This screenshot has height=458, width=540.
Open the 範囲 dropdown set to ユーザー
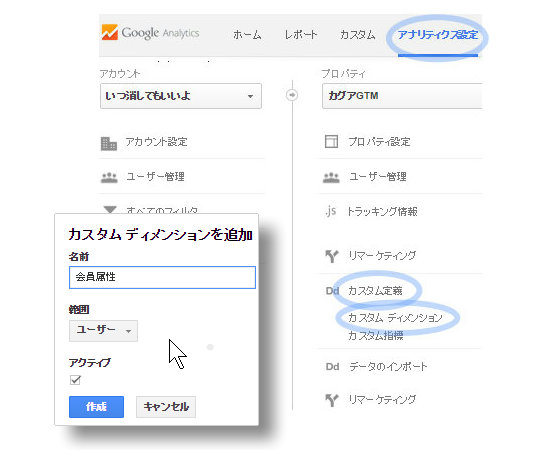coord(103,331)
